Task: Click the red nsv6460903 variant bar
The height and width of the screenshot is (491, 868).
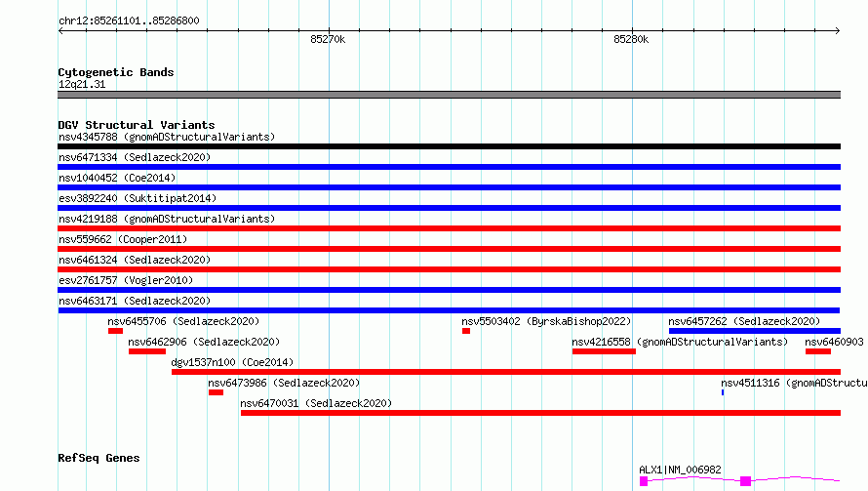Action: (818, 351)
